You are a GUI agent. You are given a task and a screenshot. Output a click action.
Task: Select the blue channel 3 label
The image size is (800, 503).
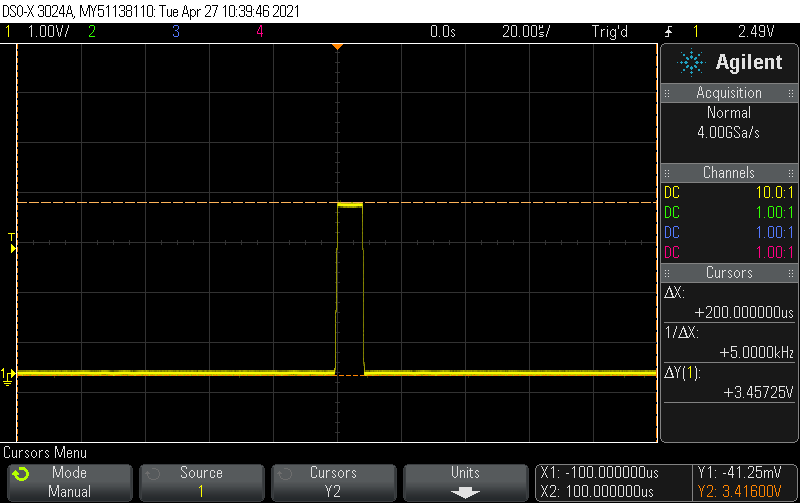tap(176, 32)
